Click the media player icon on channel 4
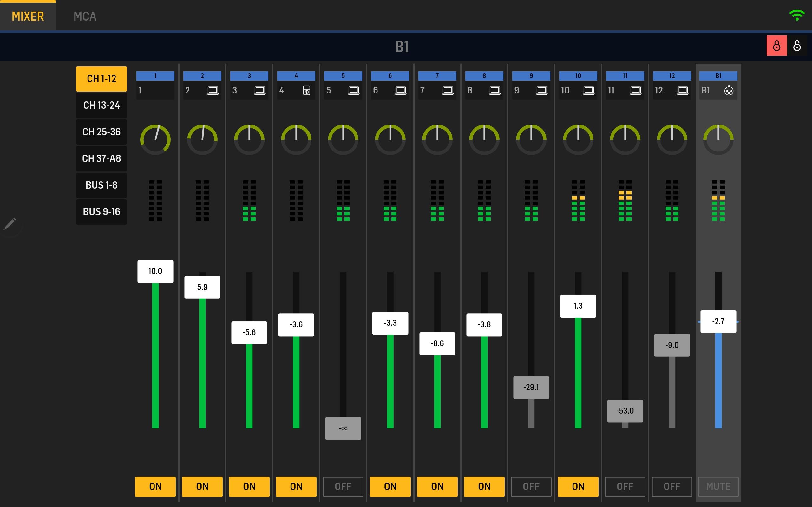Screen dimensions: 812x507 [x=306, y=91]
